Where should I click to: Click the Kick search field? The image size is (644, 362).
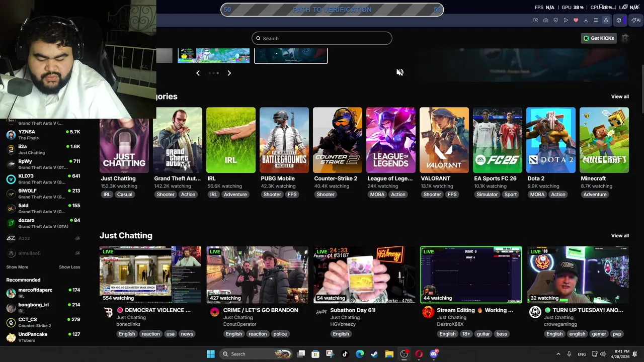point(322,38)
